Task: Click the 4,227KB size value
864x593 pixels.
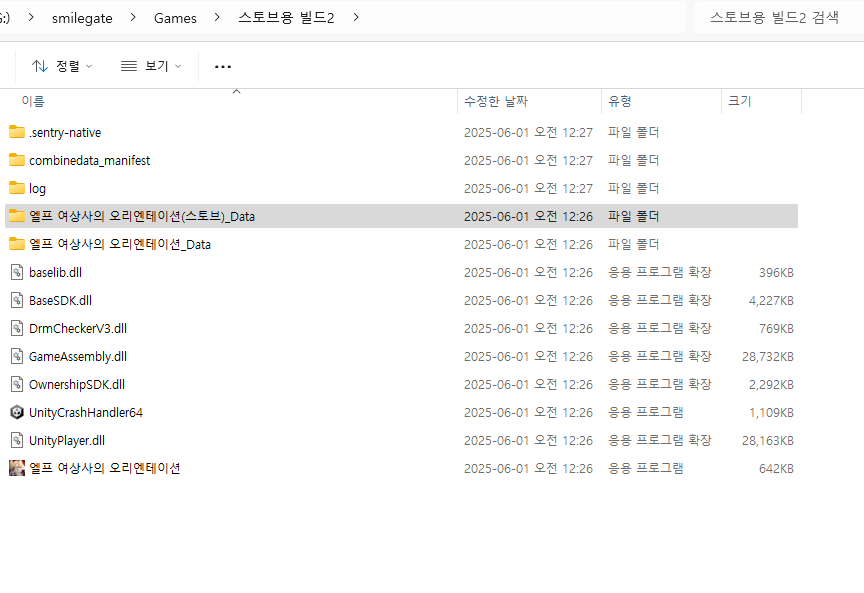Action: click(771, 300)
